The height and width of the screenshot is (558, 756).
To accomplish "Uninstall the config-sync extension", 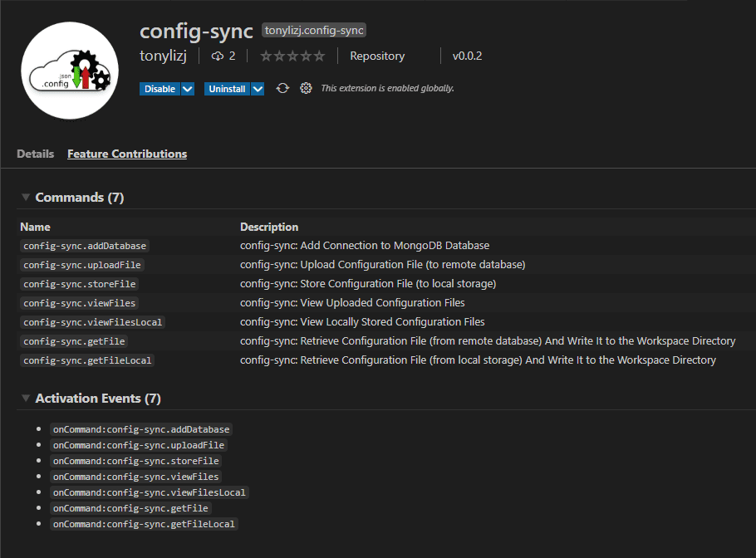I will [227, 89].
